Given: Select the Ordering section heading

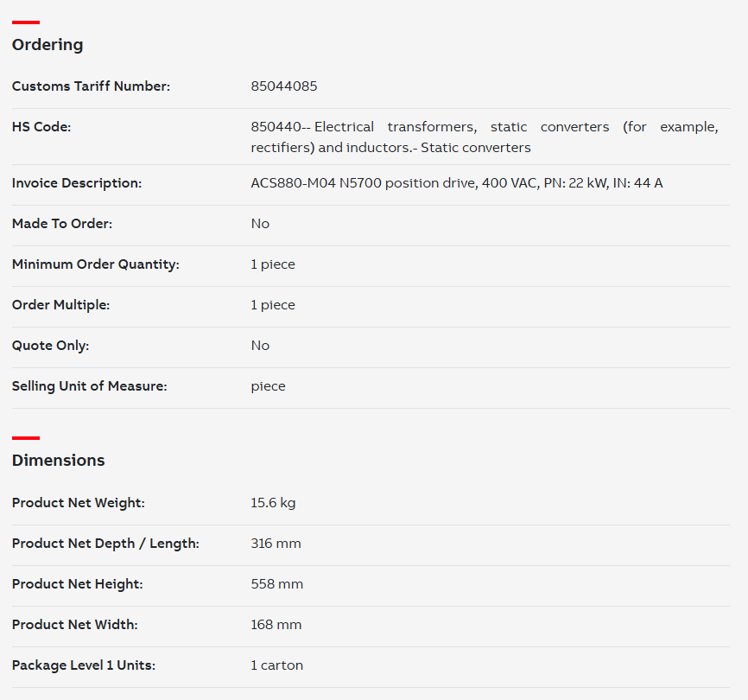Looking at the screenshot, I should click(48, 44).
